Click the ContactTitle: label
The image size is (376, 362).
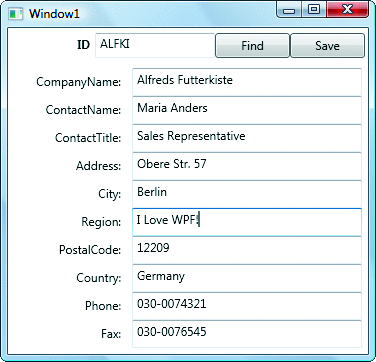click(88, 138)
